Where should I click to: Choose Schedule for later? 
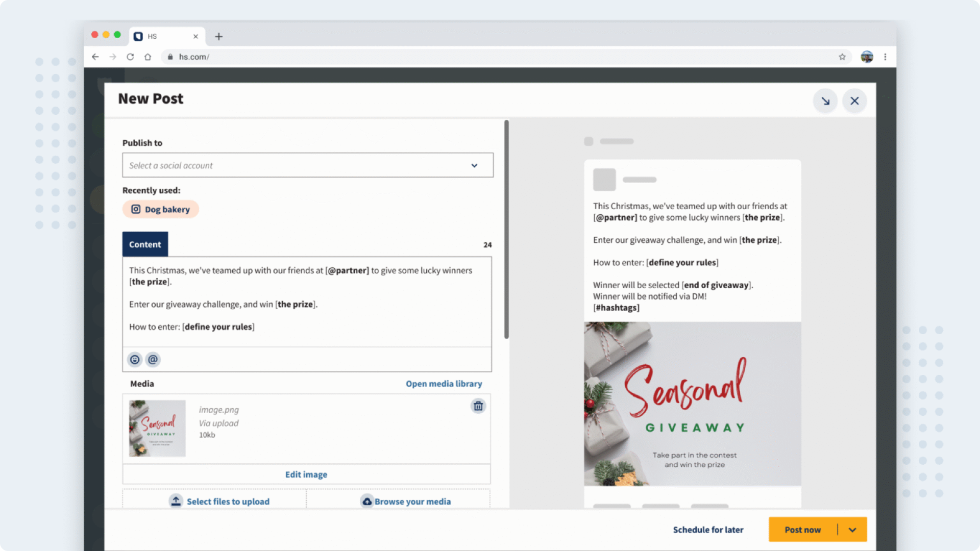click(708, 530)
